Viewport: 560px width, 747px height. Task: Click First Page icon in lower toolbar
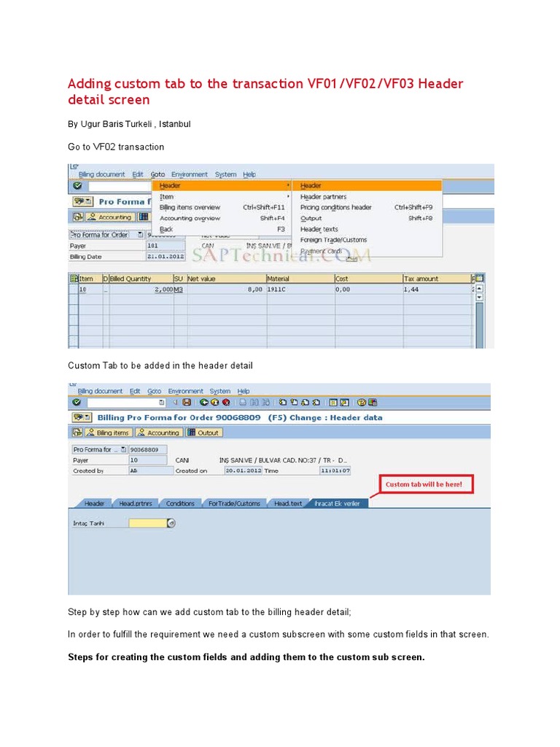pyautogui.click(x=283, y=403)
